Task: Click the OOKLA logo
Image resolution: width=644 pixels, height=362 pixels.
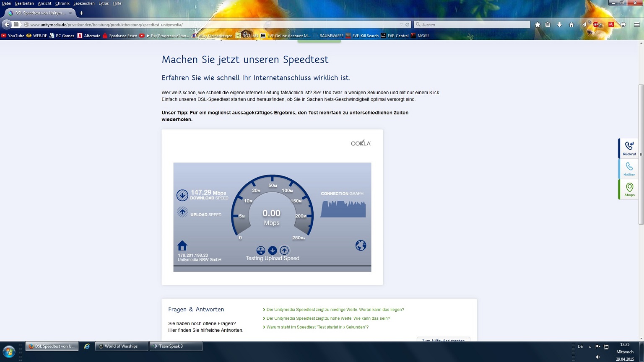Action: [361, 143]
